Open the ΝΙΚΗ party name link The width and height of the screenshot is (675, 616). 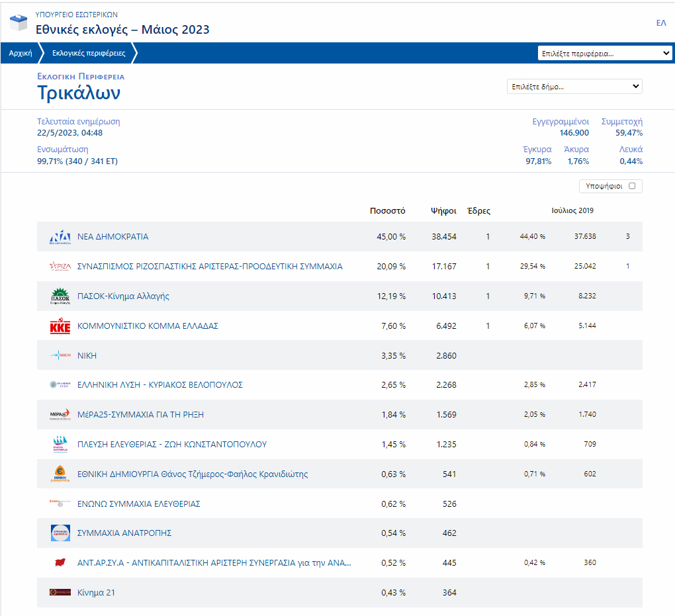tap(87, 356)
